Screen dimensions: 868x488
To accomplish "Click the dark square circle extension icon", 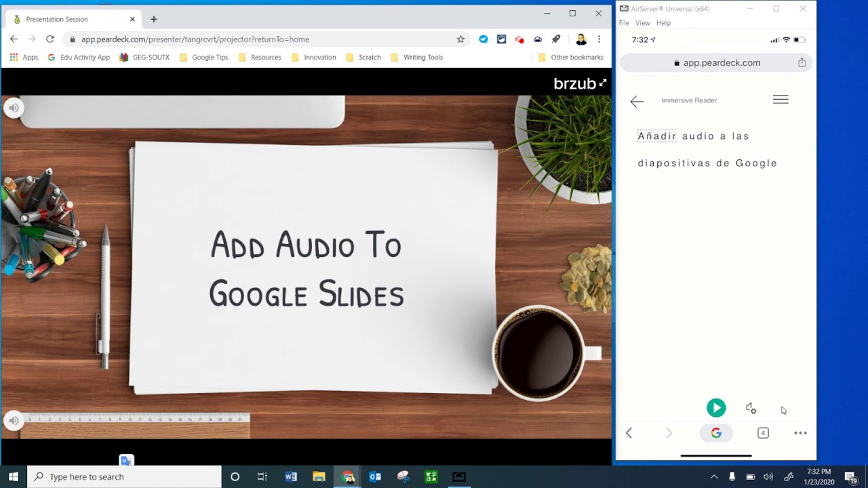I will pos(502,39).
